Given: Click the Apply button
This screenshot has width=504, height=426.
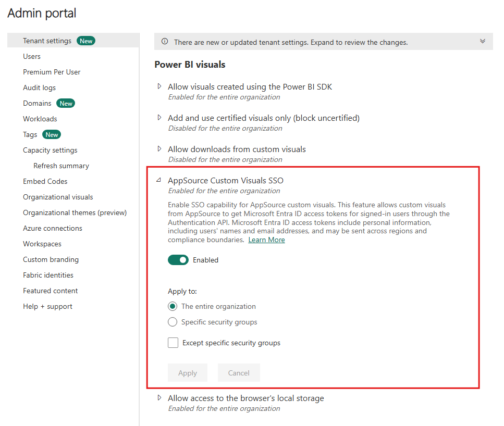Looking at the screenshot, I should [187, 372].
